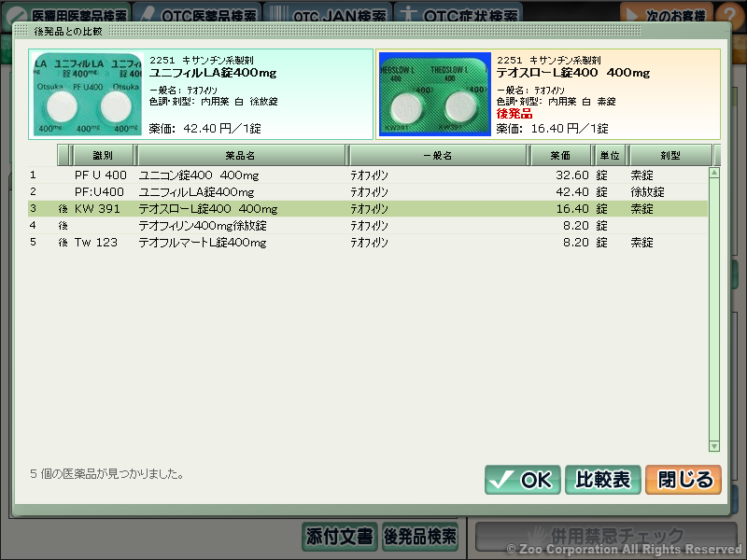Select row 3 テオスローL錠400 400mg
Viewport: 747px width, 560px height.
pos(368,208)
